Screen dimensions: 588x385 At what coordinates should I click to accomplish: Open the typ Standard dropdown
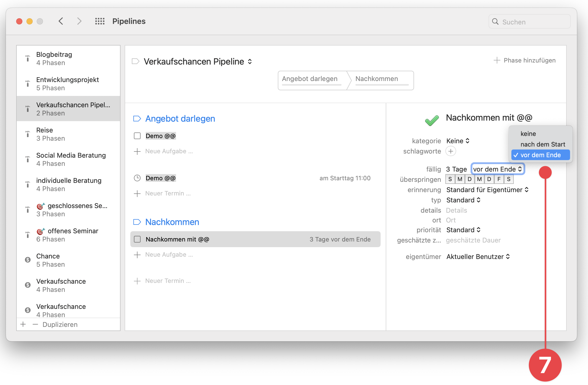tap(463, 200)
